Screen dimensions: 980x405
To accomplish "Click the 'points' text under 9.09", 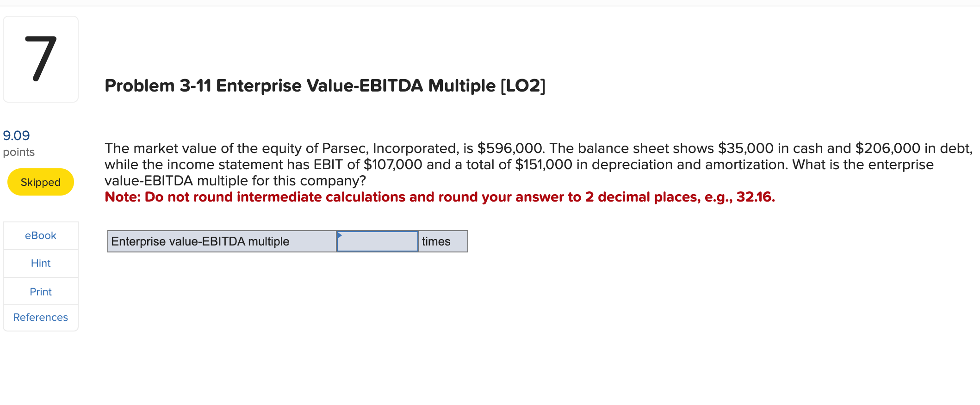I will pos(19,152).
